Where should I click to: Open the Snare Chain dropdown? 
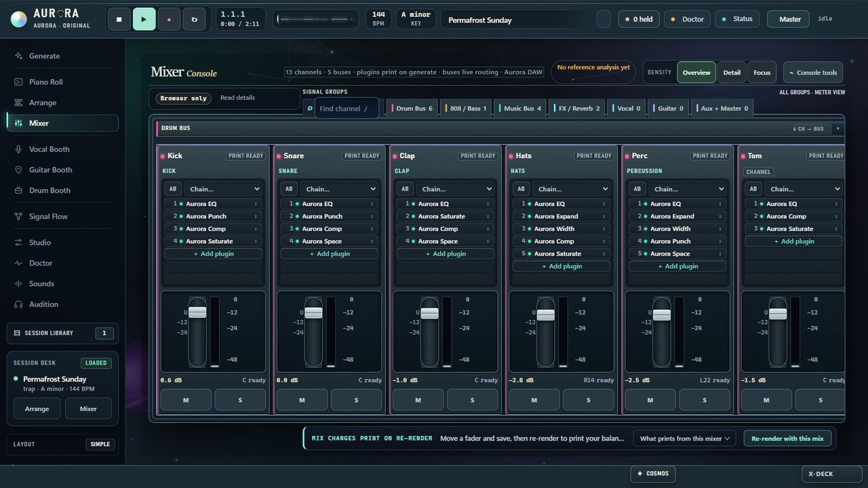[x=339, y=189]
